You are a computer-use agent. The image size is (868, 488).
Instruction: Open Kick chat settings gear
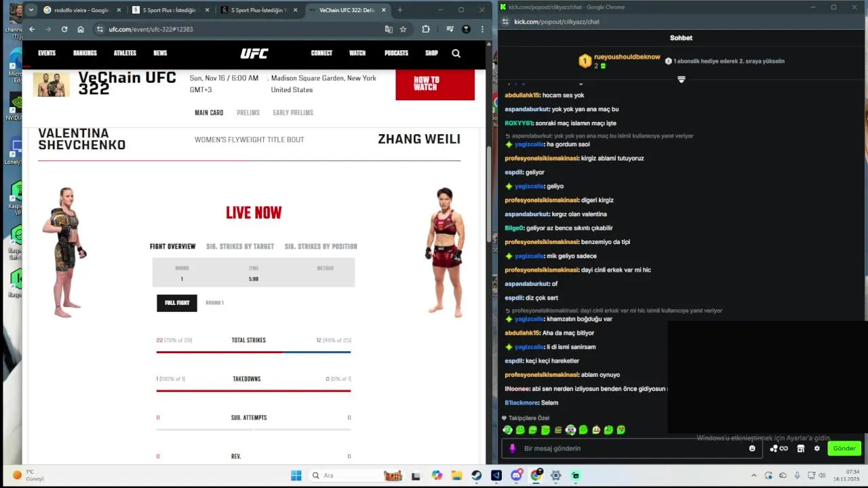pyautogui.click(x=816, y=448)
